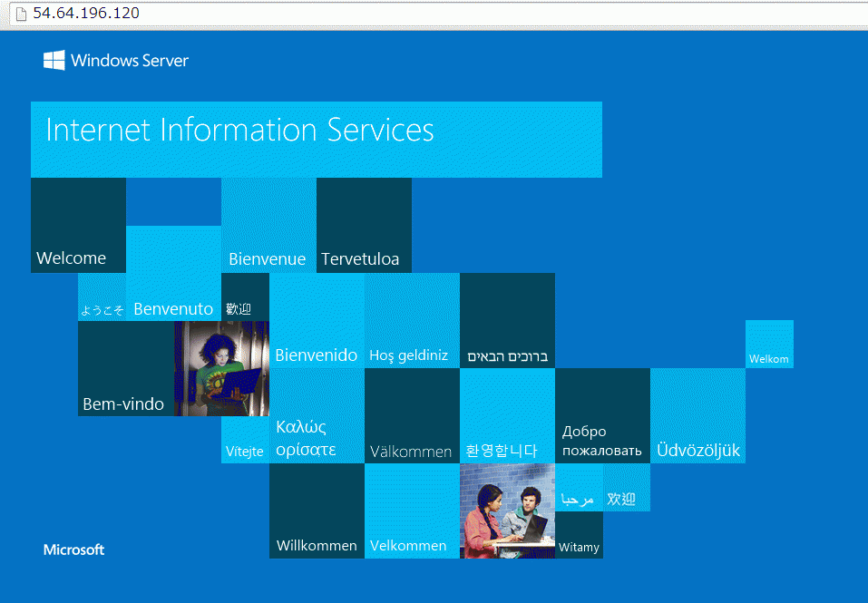Click the Καλώς ορίσατε tile
The width and height of the screenshot is (868, 603).
pyautogui.click(x=317, y=416)
